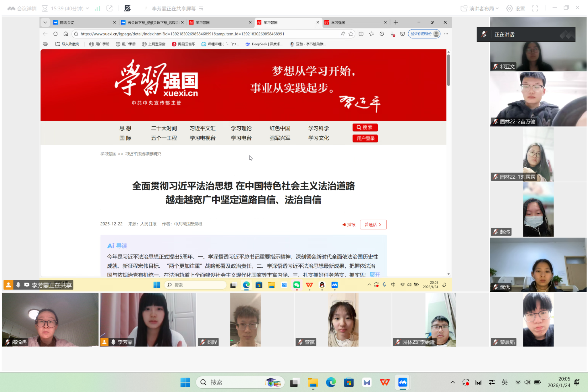Show hidden system tray icons chevron
The image size is (588, 392).
(452, 382)
